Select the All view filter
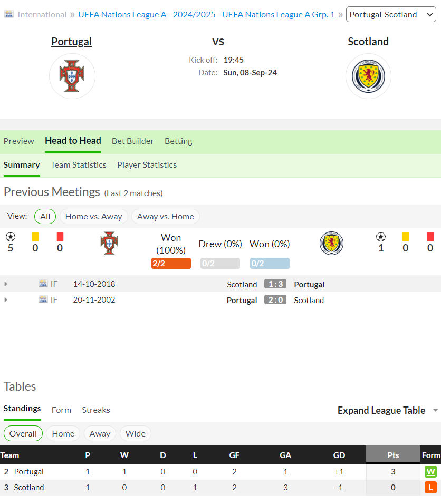 pyautogui.click(x=45, y=216)
